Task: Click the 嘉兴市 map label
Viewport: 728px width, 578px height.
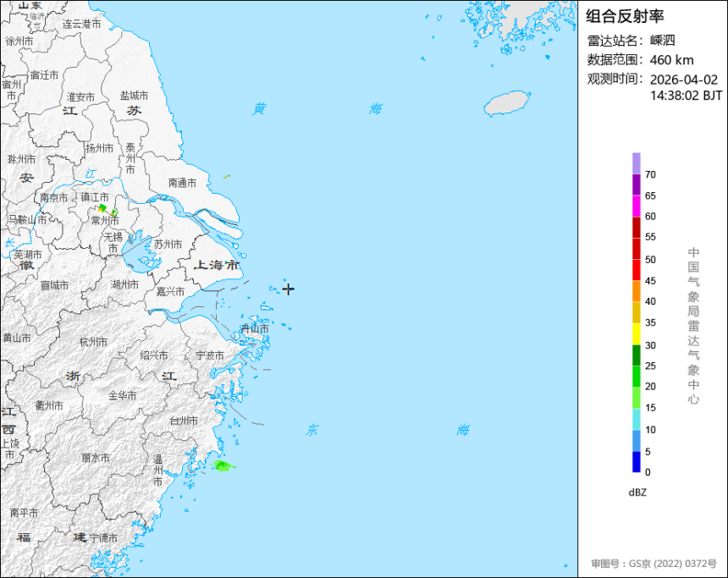Action: coord(170,292)
